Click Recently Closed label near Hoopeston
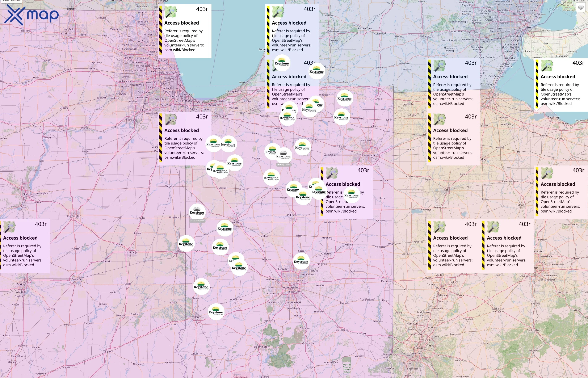The height and width of the screenshot is (378, 588). (x=197, y=221)
